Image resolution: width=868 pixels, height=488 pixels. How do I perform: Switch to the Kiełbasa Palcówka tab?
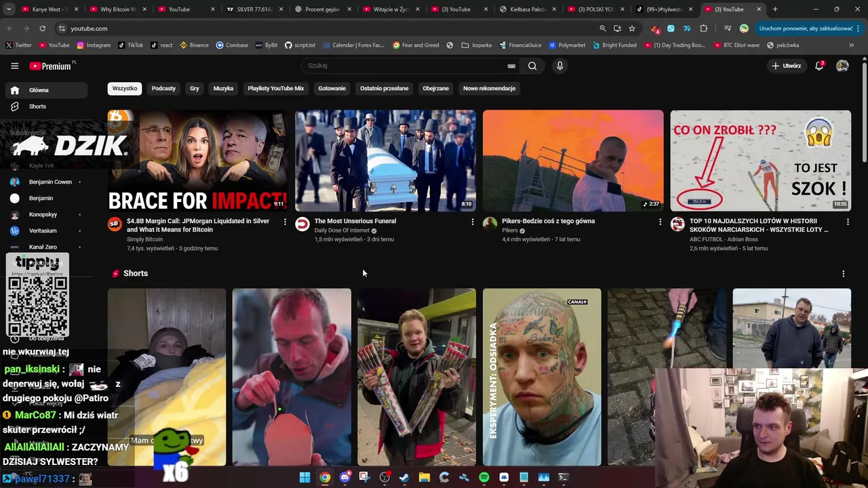pyautogui.click(x=528, y=9)
